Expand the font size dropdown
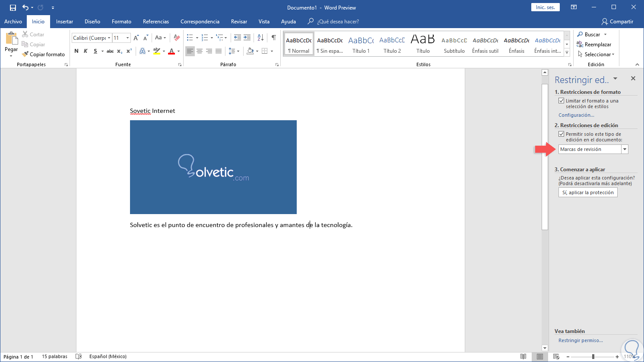 pyautogui.click(x=127, y=38)
